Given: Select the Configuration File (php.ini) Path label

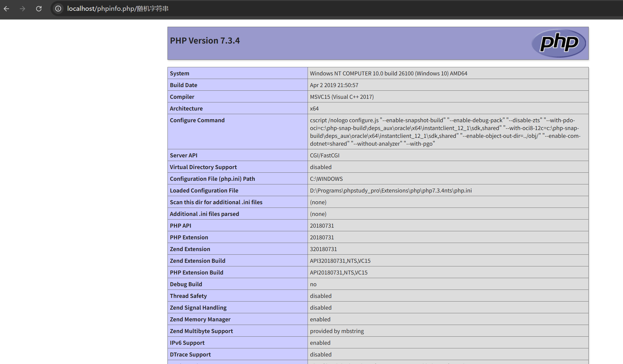Looking at the screenshot, I should click(212, 179).
